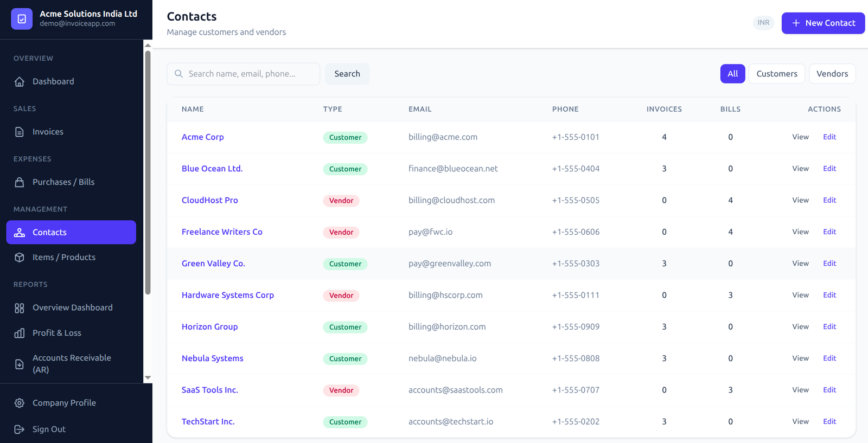Click the Company Profile gear icon
This screenshot has width=868, height=443.
pyautogui.click(x=20, y=403)
